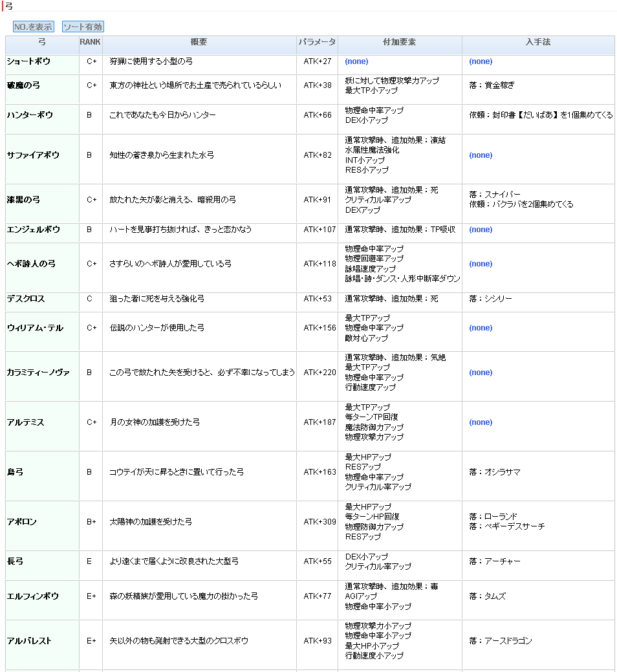Click the アポロン bow name cell
The image size is (617, 672).
pyautogui.click(x=21, y=522)
